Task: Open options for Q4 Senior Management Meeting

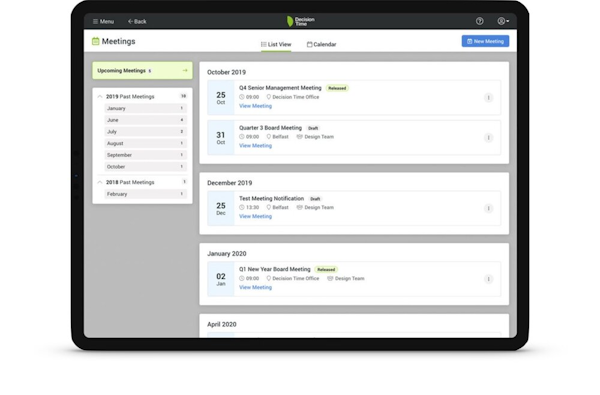Action: 488,98
